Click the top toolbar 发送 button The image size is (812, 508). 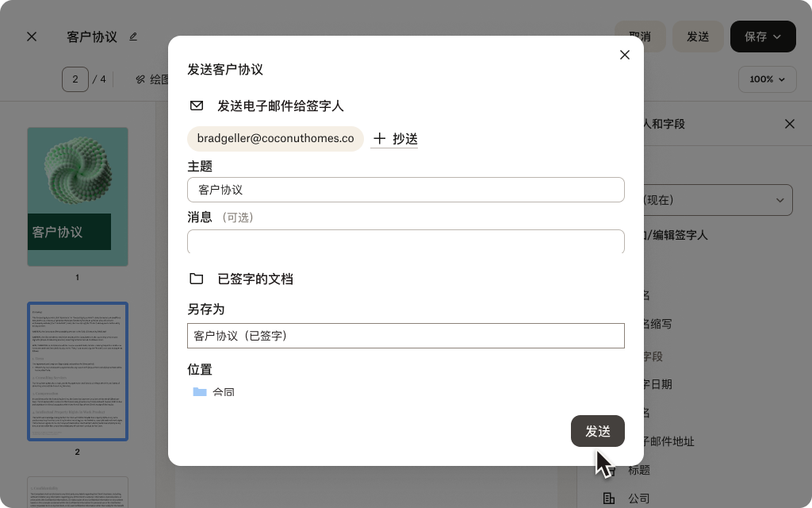(698, 37)
